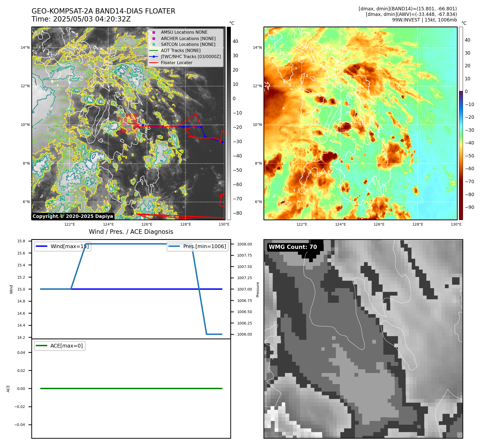The width and height of the screenshot is (481, 448).
Task: Click the 'Pressure' axis label
Action: tap(258, 289)
